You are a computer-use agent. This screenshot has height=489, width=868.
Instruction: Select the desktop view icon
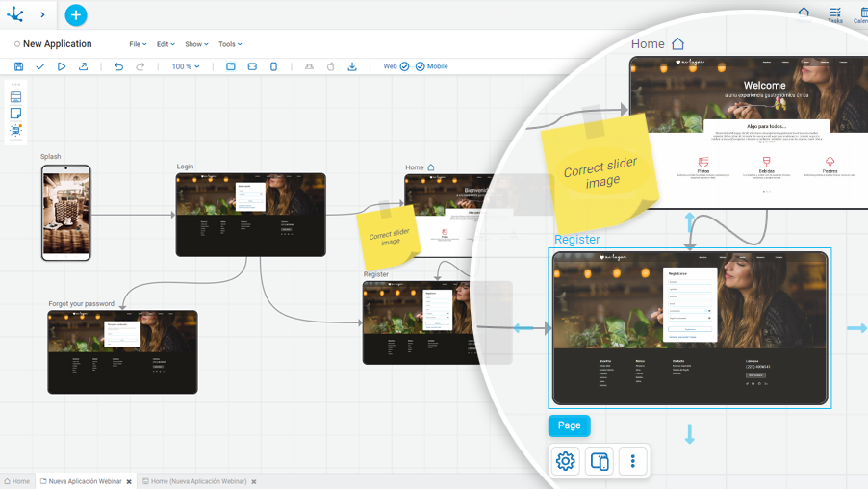(x=231, y=66)
